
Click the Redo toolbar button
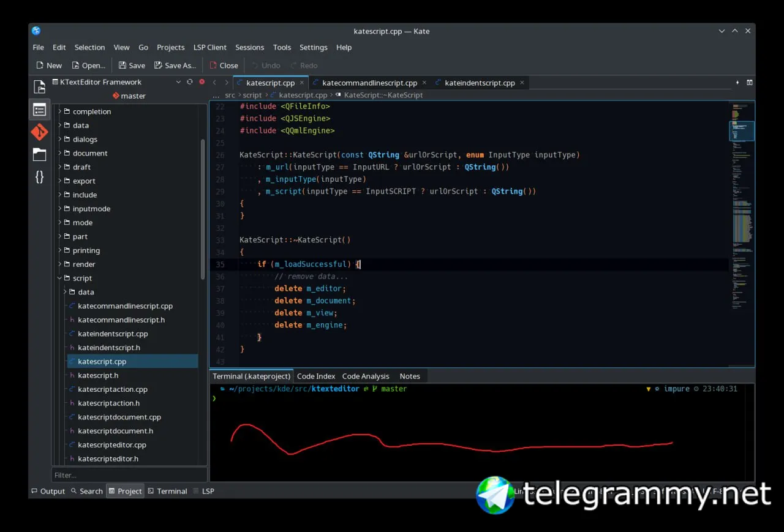(304, 66)
